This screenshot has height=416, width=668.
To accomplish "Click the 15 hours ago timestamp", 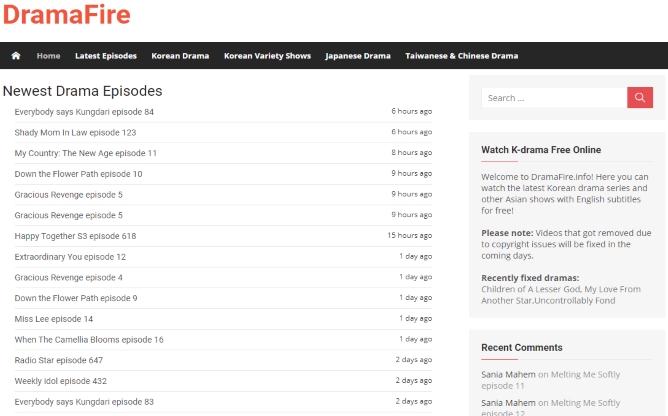I will 409,235.
